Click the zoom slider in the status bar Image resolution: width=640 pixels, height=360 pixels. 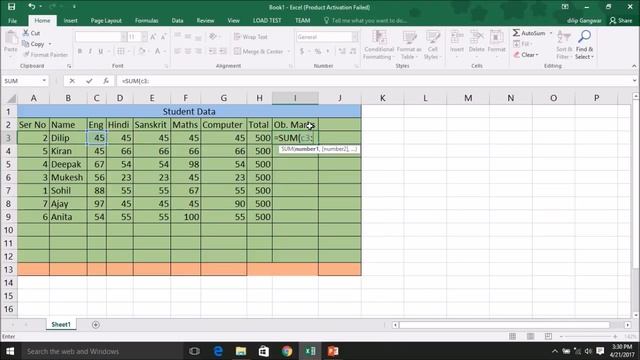tap(588, 336)
